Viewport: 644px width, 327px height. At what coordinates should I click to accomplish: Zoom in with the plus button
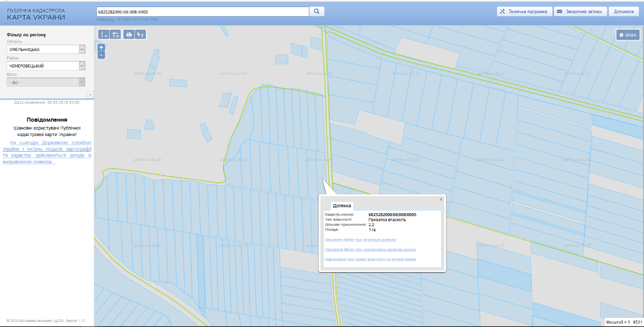click(101, 47)
